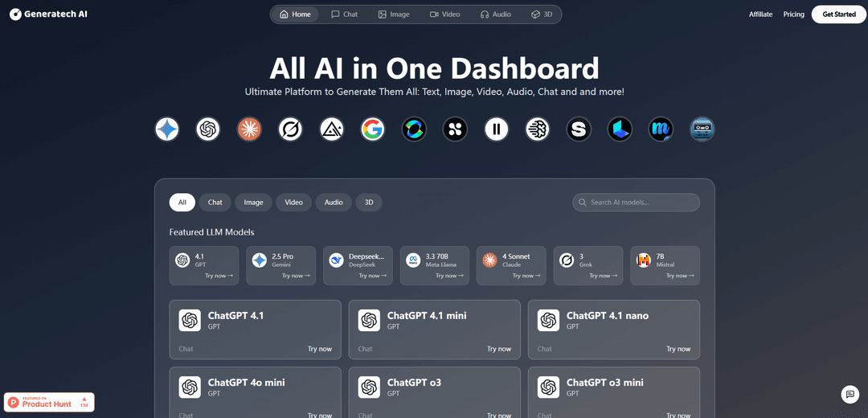The width and height of the screenshot is (868, 418).
Task: Click the four-dot clover icon in provider row
Action: (x=455, y=129)
